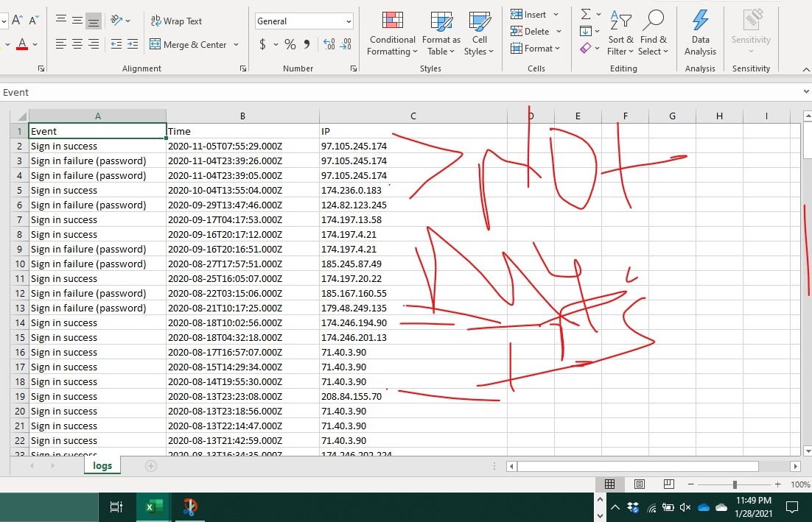Click the Data Analysis icon
This screenshot has height=522, width=812.
[x=700, y=33]
